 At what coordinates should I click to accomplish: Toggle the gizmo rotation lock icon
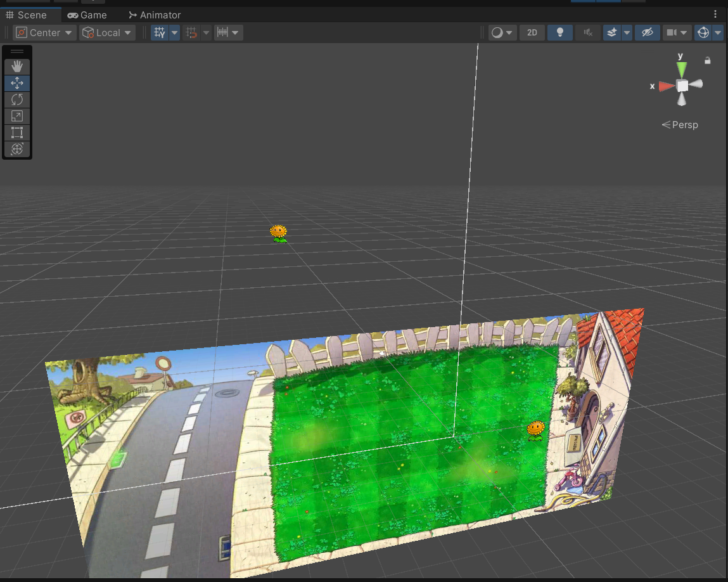(708, 60)
